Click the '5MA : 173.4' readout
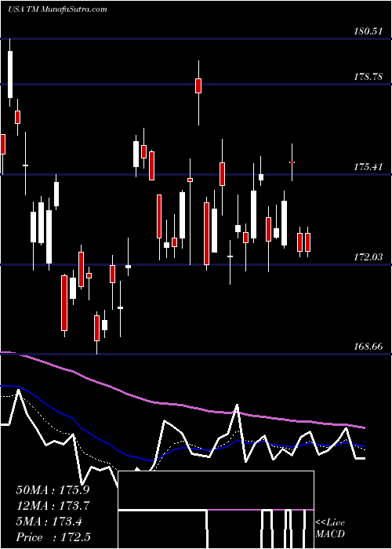Image resolution: width=392 pixels, height=549 pixels. click(x=49, y=522)
